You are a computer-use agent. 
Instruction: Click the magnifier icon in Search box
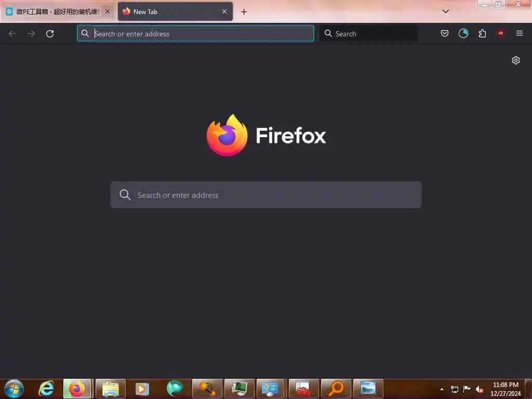328,33
